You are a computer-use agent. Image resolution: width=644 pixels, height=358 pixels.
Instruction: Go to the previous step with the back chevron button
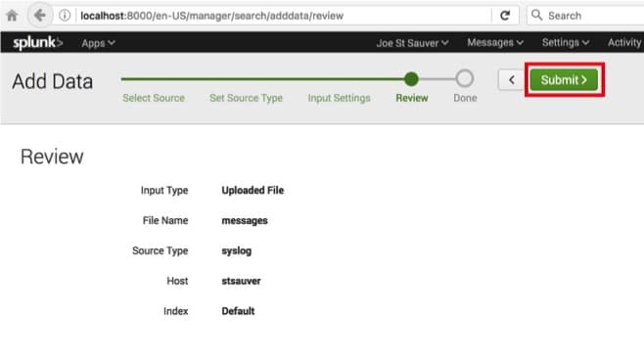[511, 79]
